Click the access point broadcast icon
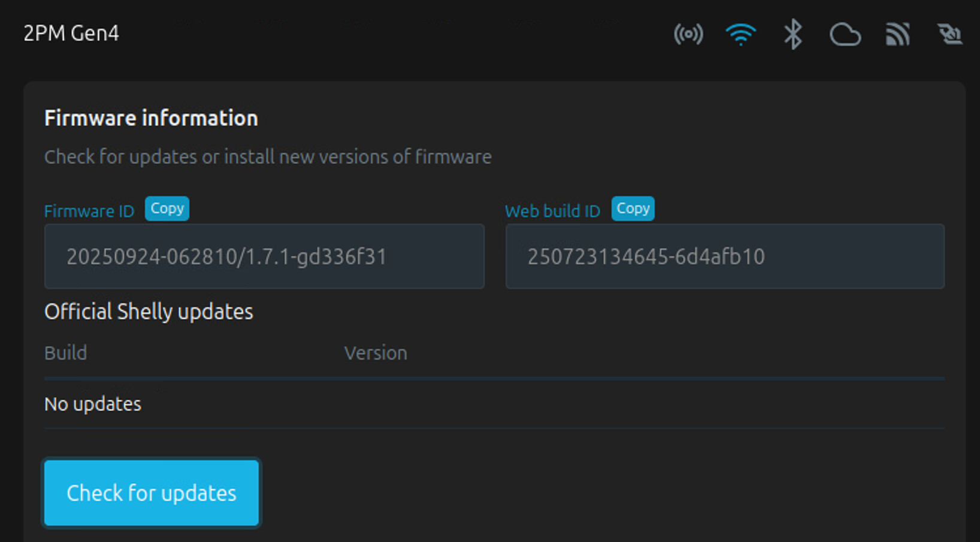980x542 pixels. coord(688,34)
